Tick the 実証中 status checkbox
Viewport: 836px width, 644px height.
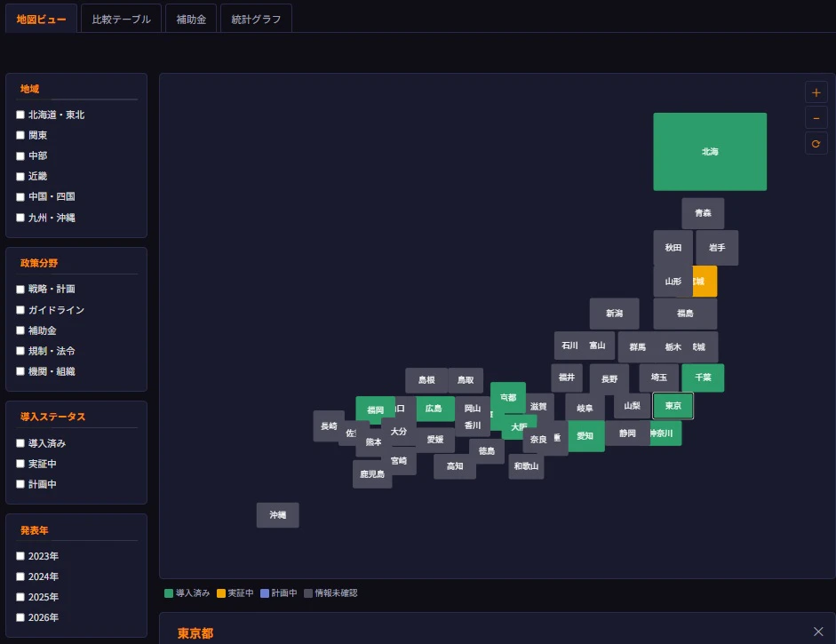click(20, 464)
